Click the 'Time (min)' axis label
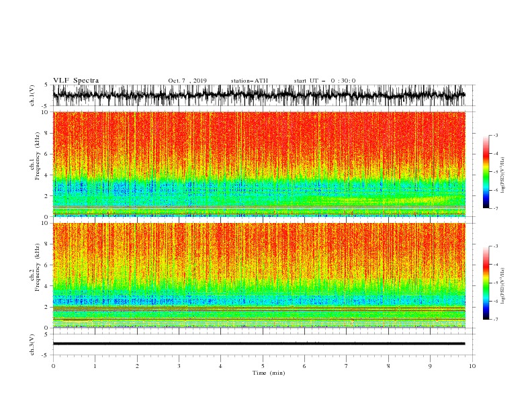Viewport: 532px width, 411px height. pyautogui.click(x=269, y=373)
